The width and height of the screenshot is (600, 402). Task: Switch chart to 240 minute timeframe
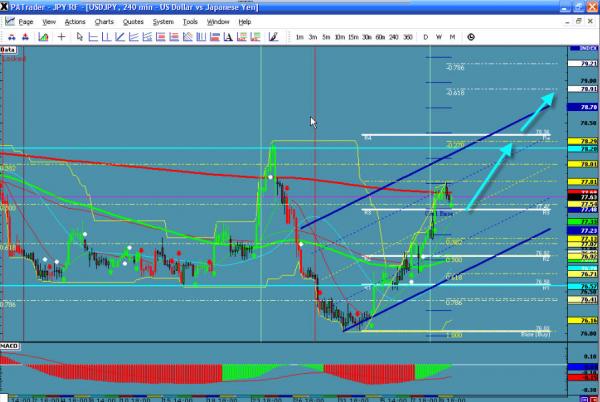[x=394, y=37]
